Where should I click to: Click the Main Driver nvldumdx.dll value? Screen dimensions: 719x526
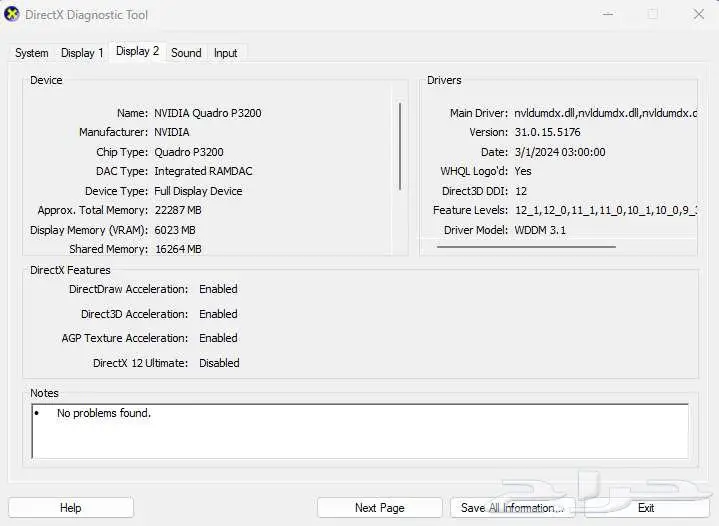click(x=605, y=113)
